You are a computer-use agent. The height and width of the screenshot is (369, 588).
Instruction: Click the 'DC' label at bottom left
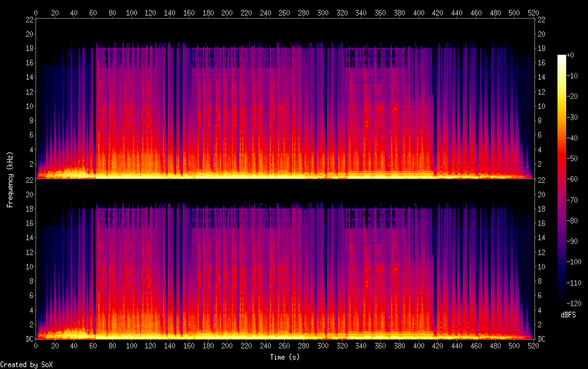click(30, 339)
